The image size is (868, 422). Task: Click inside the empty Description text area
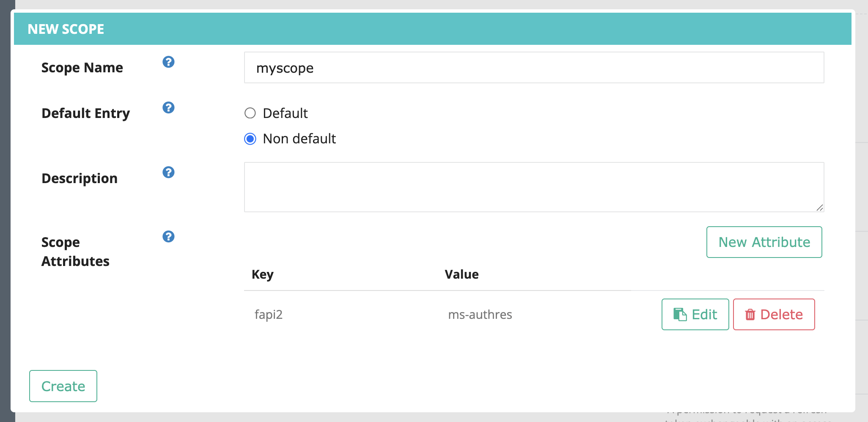(x=534, y=187)
